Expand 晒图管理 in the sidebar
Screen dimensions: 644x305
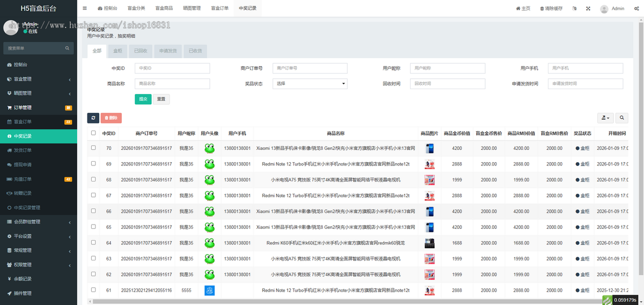[x=39, y=93]
